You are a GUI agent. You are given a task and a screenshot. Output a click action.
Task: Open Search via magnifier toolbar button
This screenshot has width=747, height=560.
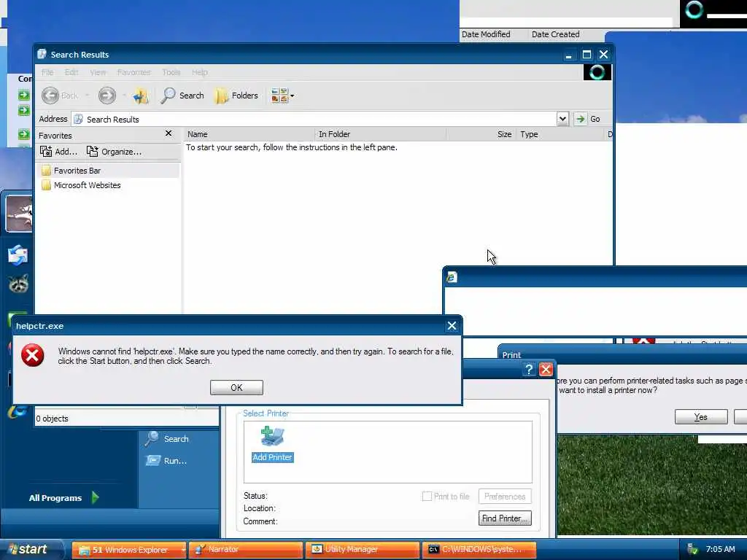point(182,96)
